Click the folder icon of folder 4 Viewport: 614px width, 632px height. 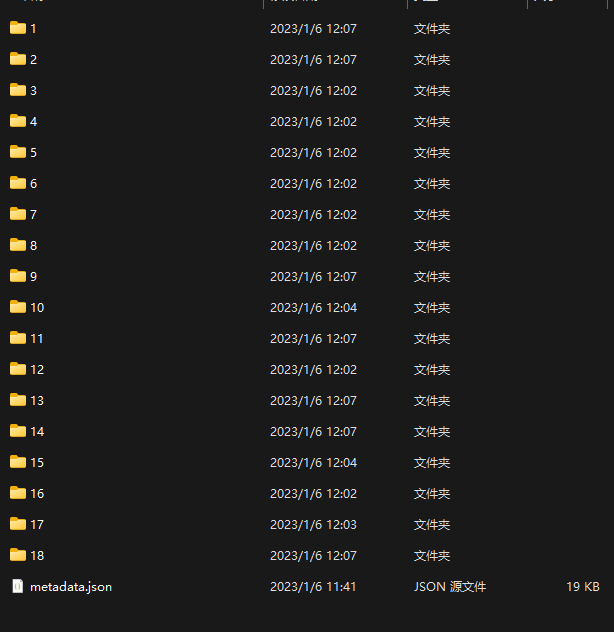[18, 121]
